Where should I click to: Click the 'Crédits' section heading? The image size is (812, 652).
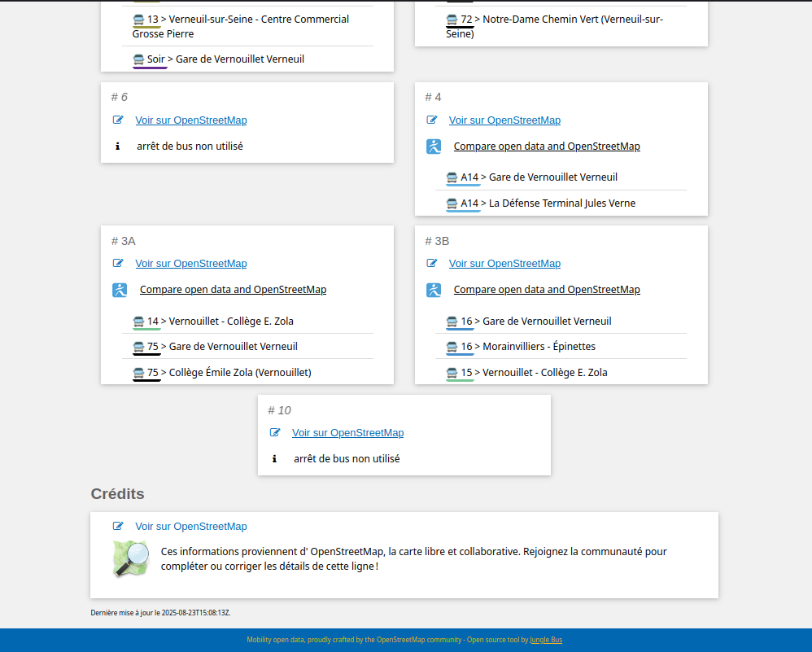click(117, 494)
